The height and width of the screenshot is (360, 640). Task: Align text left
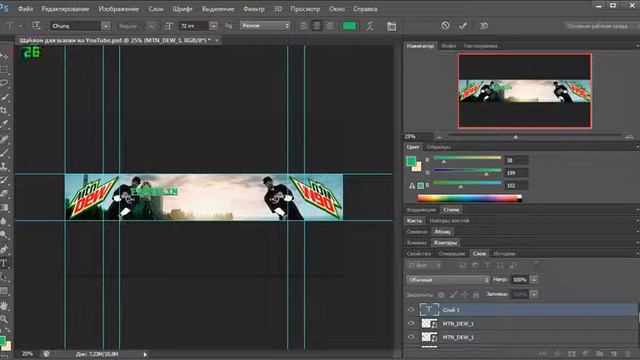[304, 26]
